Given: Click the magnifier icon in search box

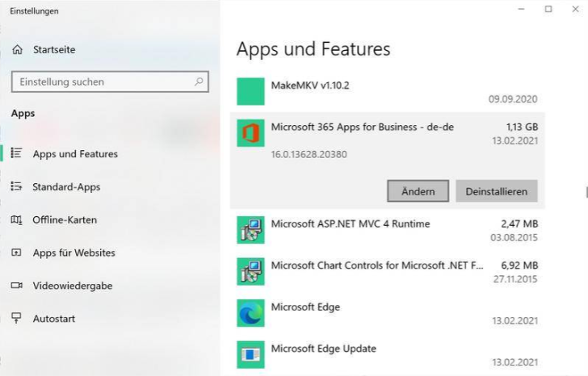Looking at the screenshot, I should point(199,81).
